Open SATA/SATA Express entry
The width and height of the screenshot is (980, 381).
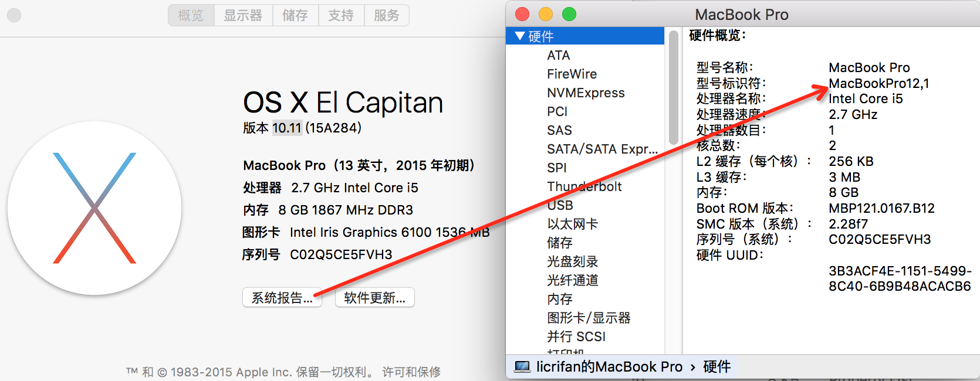[x=602, y=149]
